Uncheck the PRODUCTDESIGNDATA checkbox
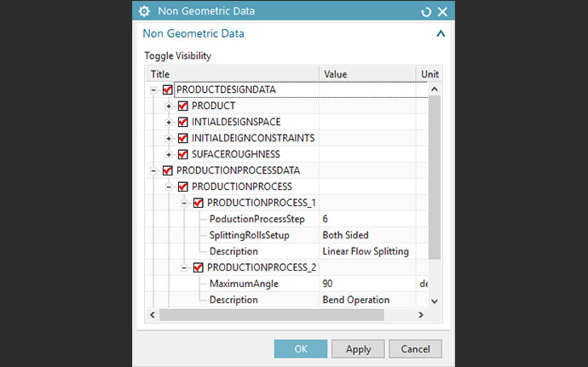This screenshot has width=588, height=367. pos(167,90)
